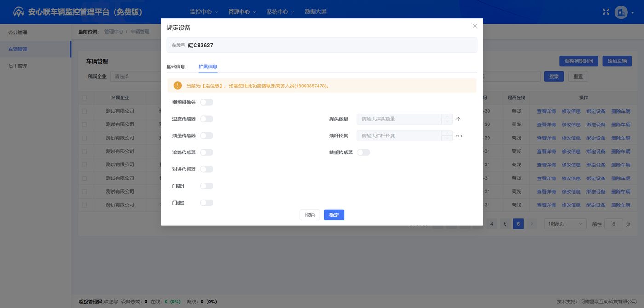The height and width of the screenshot is (308, 644).
Task: Toggle the 门磁2 switch
Action: 207,203
